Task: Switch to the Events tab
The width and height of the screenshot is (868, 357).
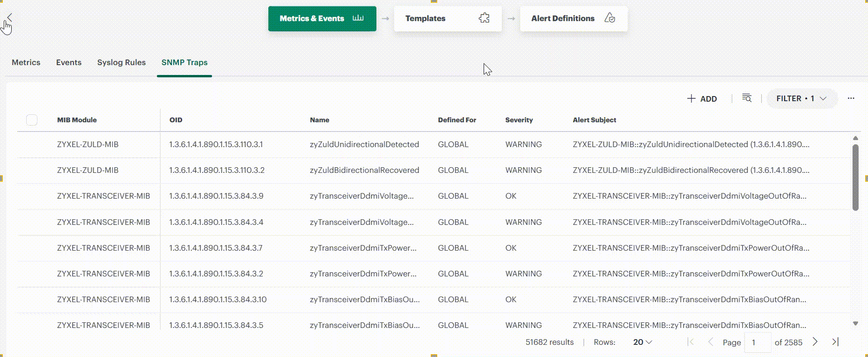Action: (x=69, y=62)
